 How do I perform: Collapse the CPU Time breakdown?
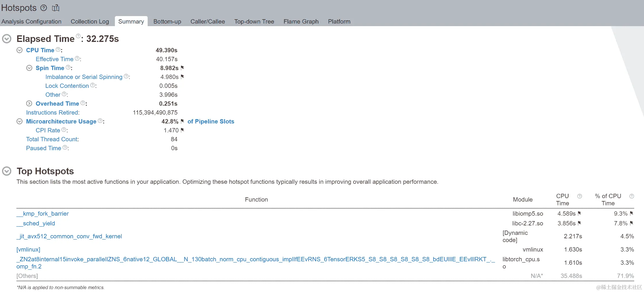pos(20,50)
